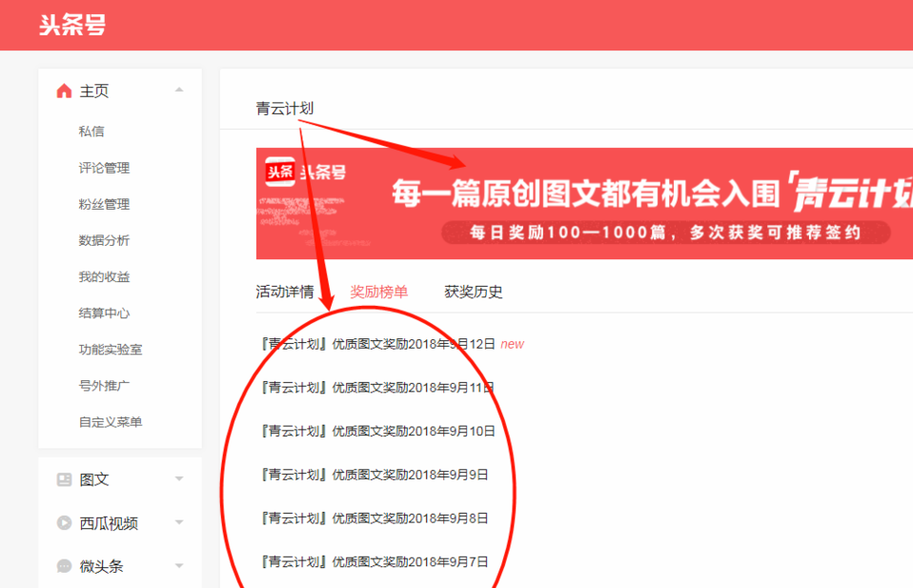Open 粉丝管理 in sidebar
Screen dimensions: 913x588
(104, 204)
